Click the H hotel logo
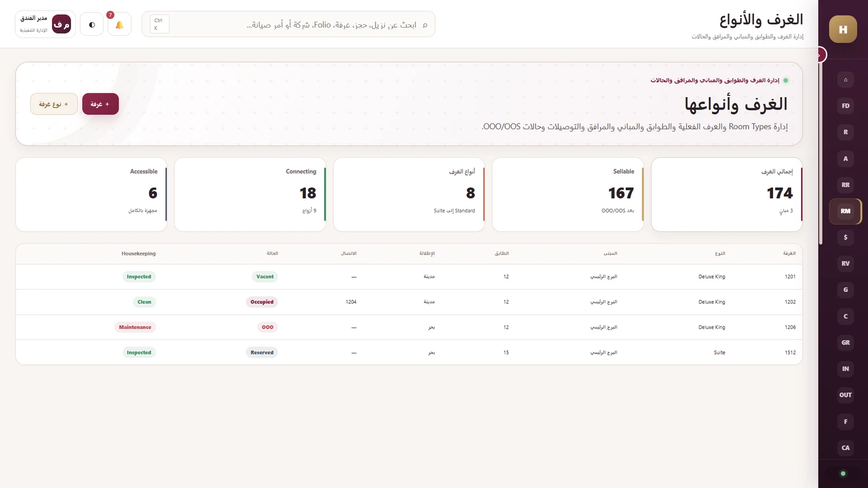 tap(843, 29)
